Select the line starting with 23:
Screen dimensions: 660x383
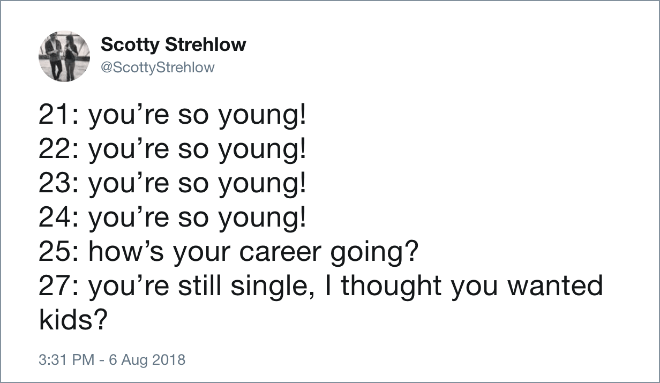click(172, 183)
